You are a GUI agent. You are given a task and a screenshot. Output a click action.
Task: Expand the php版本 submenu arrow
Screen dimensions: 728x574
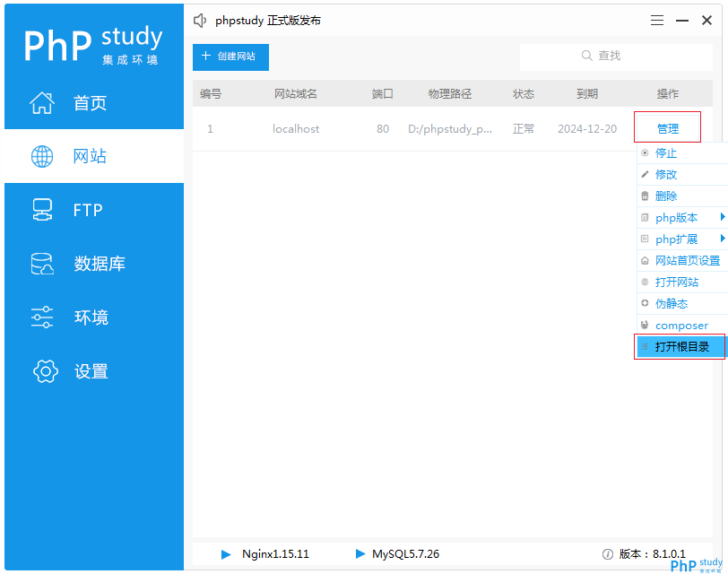coord(723,217)
